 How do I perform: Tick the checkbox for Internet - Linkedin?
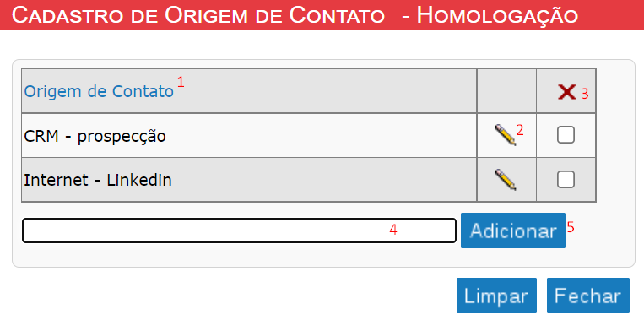point(566,180)
